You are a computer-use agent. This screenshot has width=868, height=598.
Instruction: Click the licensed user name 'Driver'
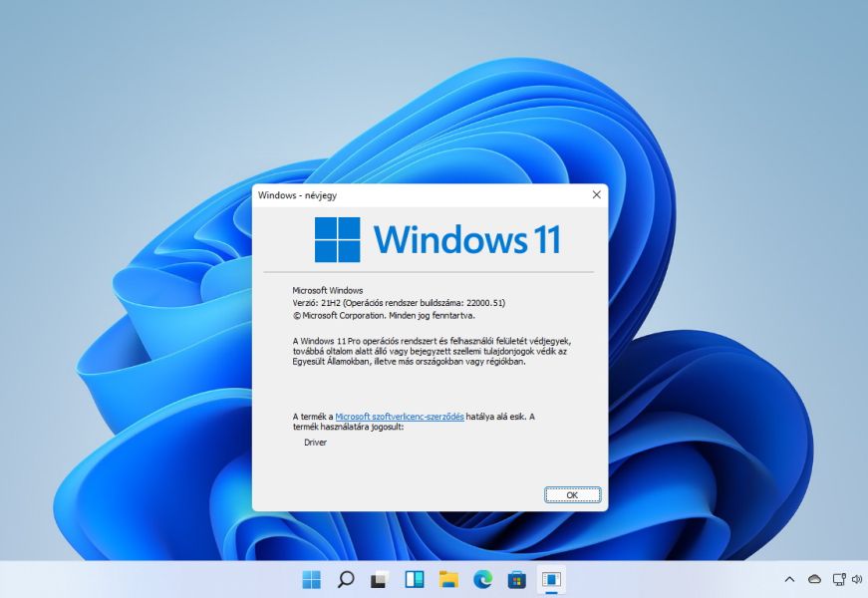[316, 443]
